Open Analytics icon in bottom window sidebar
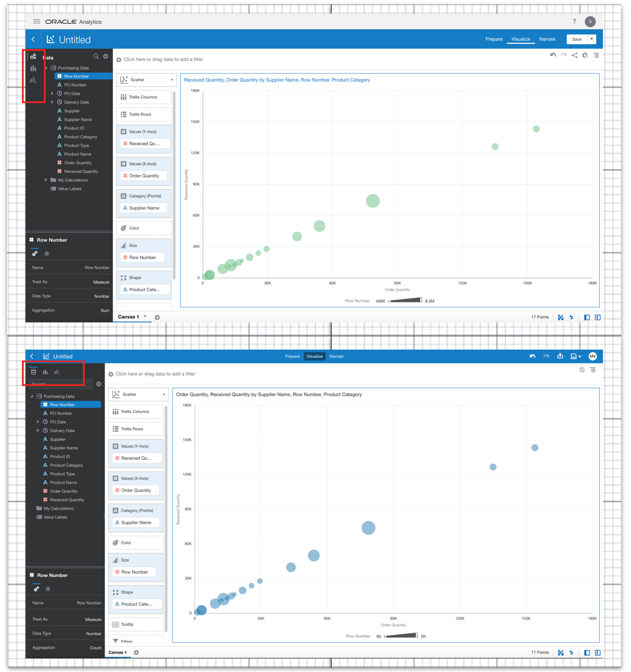The image size is (631, 672). [57, 372]
